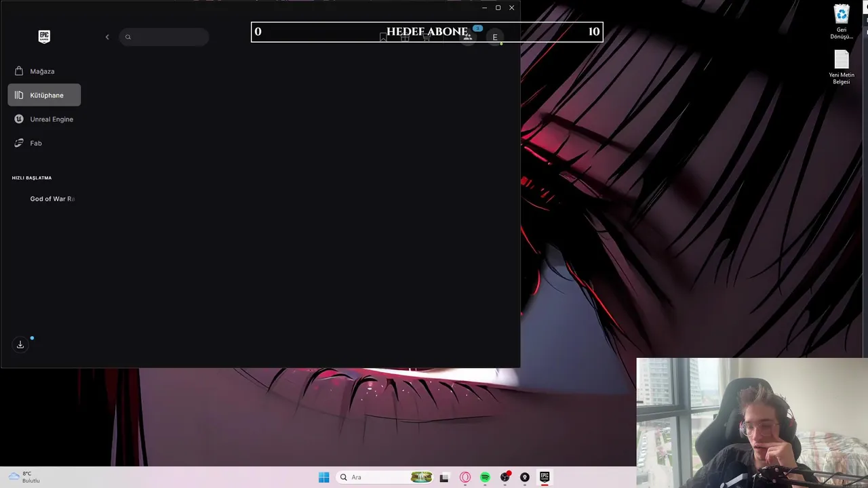Open the wishlist bookmark icon
Viewport: 868px width, 488px height.
point(383,37)
